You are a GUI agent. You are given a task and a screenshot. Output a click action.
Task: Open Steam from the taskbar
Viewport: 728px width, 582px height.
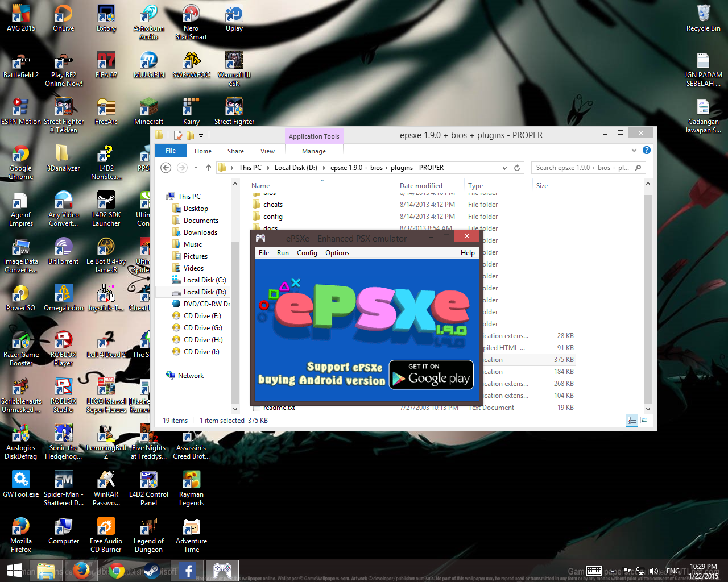coord(152,571)
